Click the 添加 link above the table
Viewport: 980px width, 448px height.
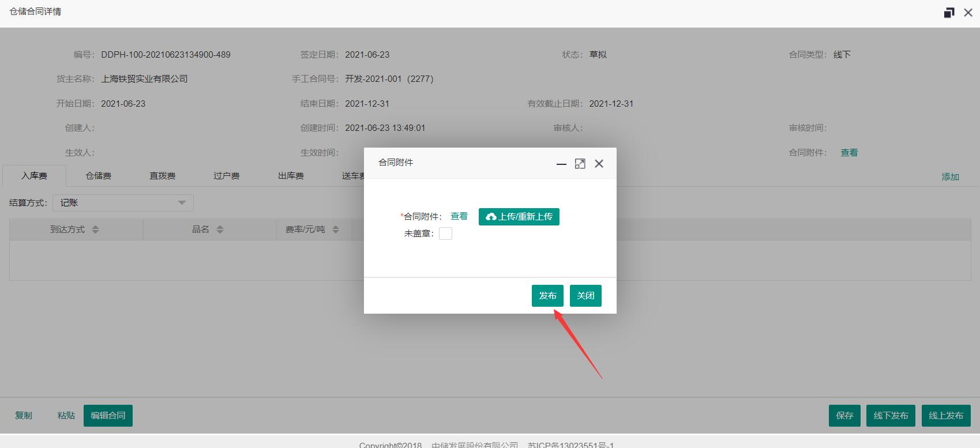click(950, 177)
